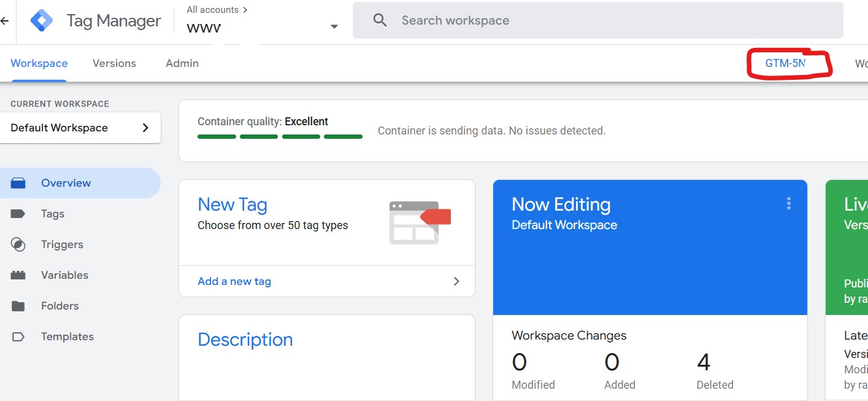Click the back arrow icon
868x401 pixels.
coord(4,21)
